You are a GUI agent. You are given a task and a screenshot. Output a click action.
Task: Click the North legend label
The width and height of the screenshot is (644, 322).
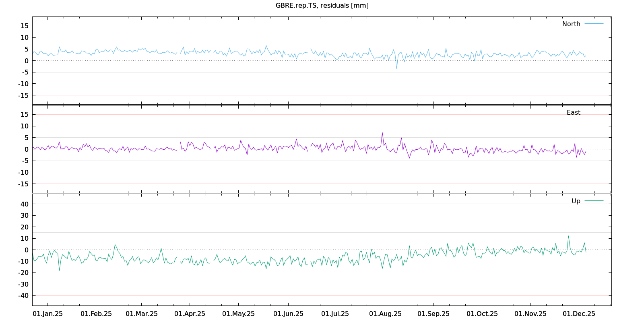pyautogui.click(x=571, y=24)
